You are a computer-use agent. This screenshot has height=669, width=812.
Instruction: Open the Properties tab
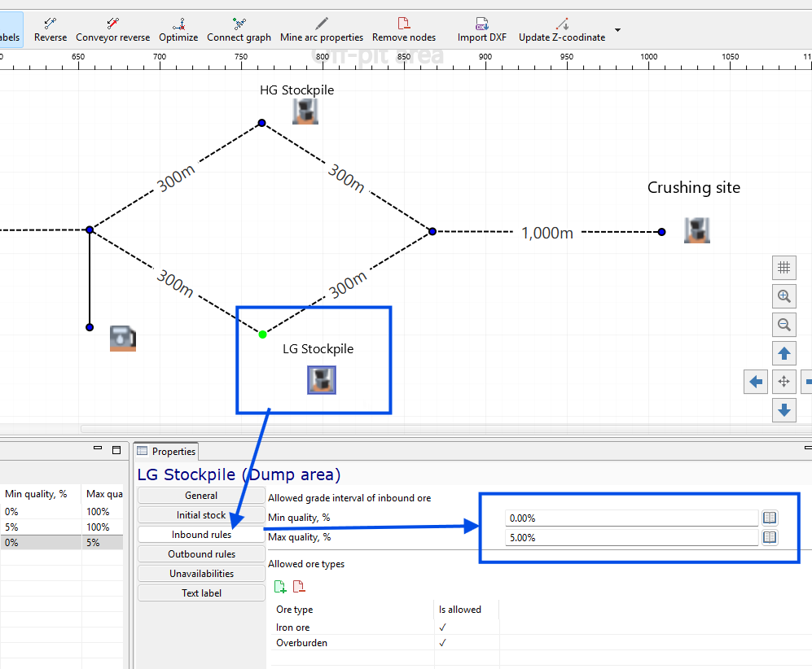pos(167,451)
